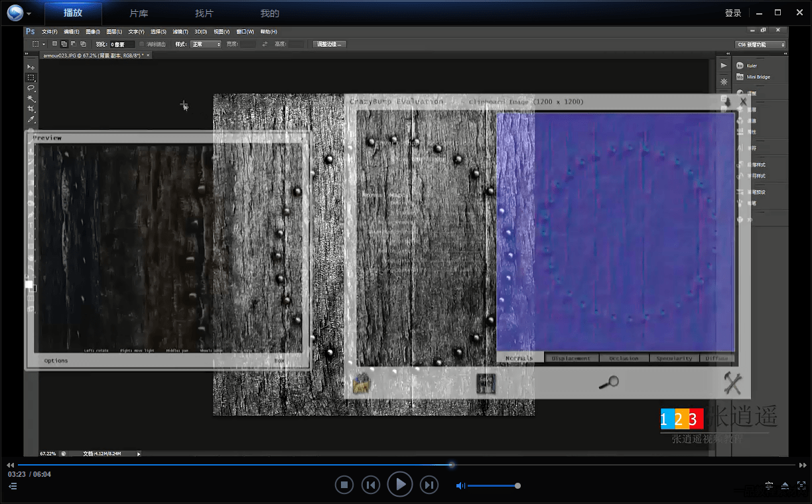812x504 pixels.
Task: Click the 67.22% zoom field in status bar
Action: (48, 454)
